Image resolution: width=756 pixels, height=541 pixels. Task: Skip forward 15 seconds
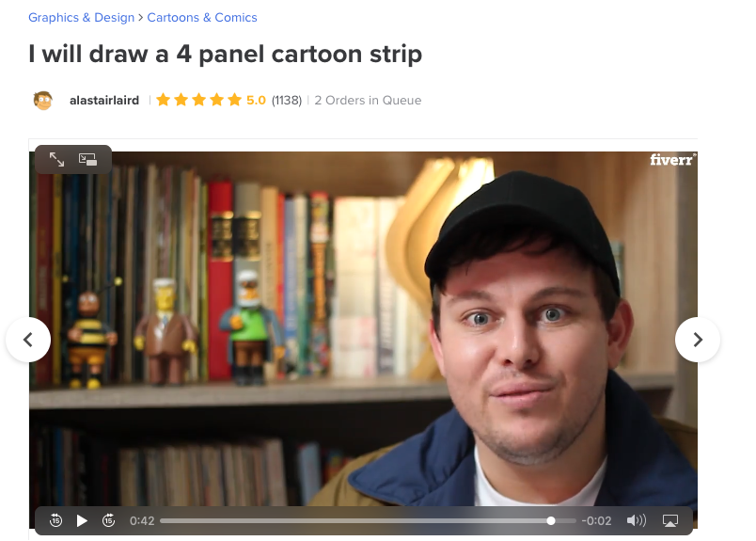(108, 520)
